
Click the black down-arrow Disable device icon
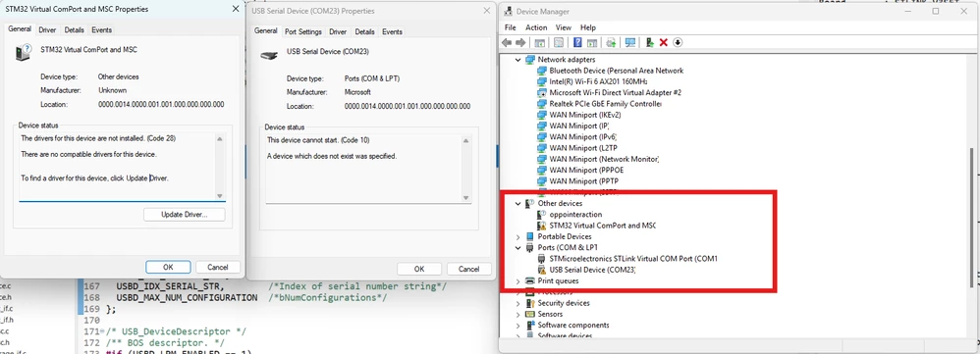[678, 42]
